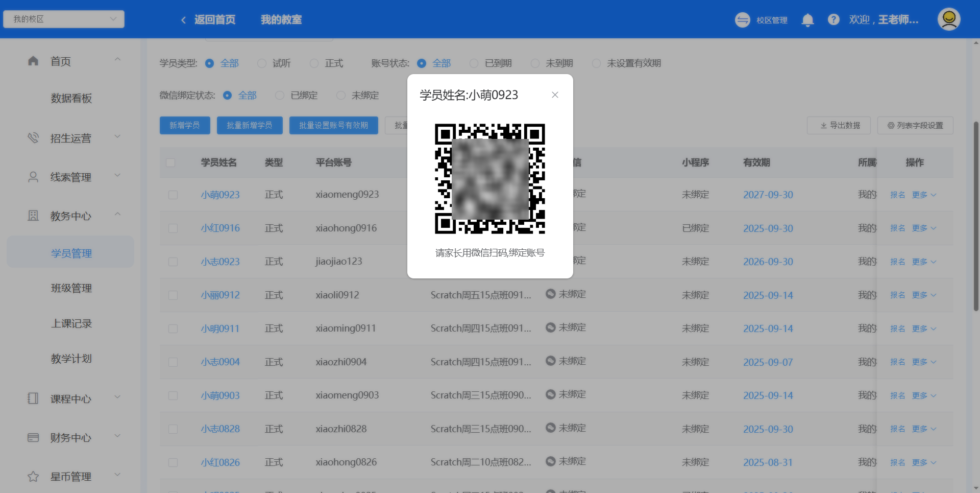This screenshot has height=493, width=980.
Task: Open student link 小明0911
Action: (220, 328)
